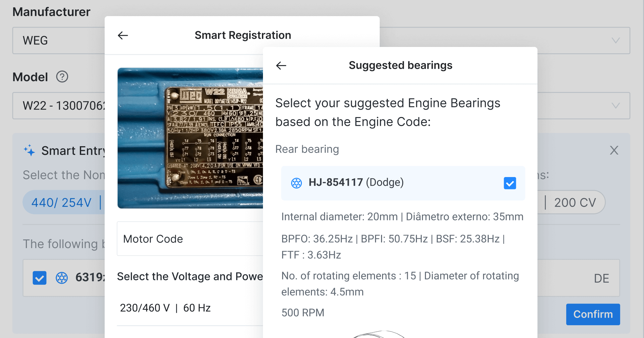Click the back arrow on Smart Registration
Screen dimensions: 644x338
123,35
